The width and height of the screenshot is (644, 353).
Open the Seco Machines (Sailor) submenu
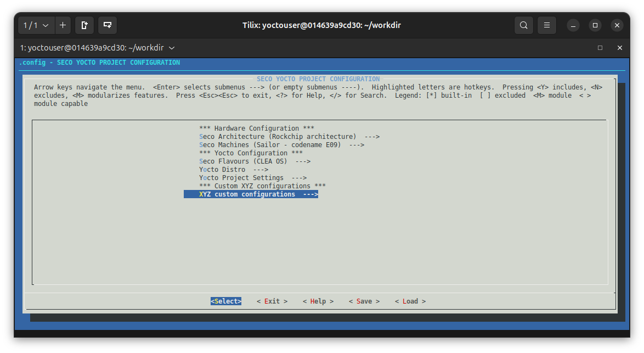tap(280, 144)
